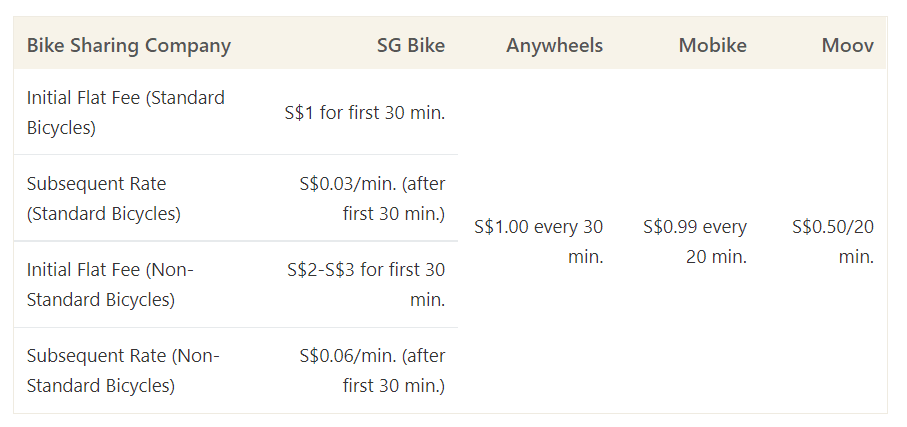Viewport: 907px width, 427px height.
Task: Click 'Subsequent Rate (Non-Standard Bicycles)' row label
Action: [x=122, y=370]
